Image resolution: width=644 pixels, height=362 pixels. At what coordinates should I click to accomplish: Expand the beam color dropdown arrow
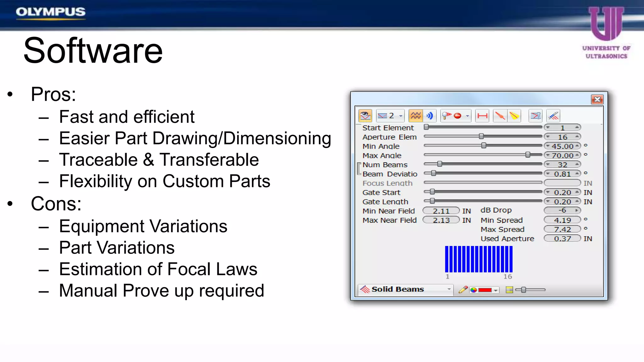click(x=496, y=290)
